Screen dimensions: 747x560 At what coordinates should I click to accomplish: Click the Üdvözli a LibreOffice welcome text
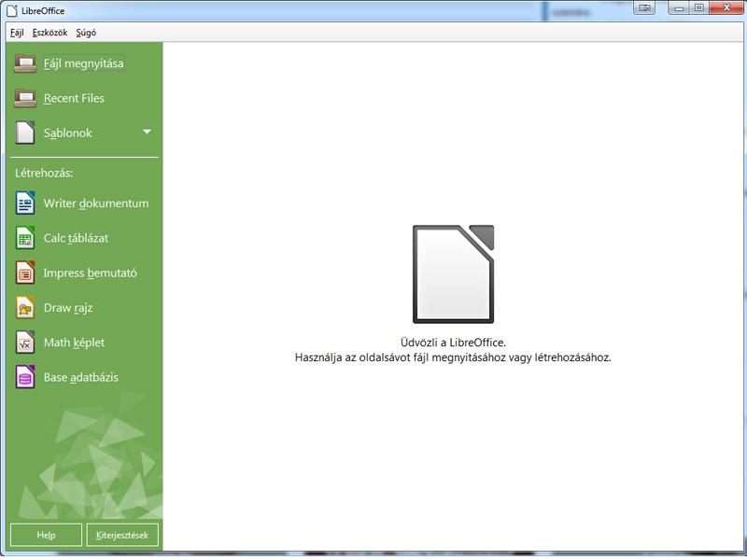(x=453, y=343)
